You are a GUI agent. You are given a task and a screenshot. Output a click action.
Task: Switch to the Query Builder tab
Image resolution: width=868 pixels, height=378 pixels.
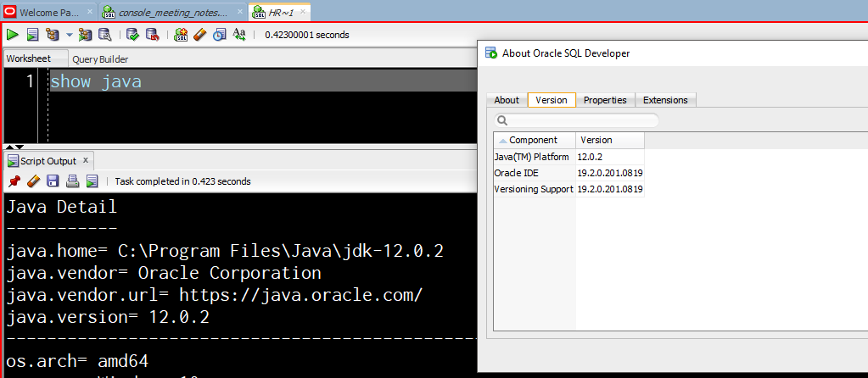[100, 59]
